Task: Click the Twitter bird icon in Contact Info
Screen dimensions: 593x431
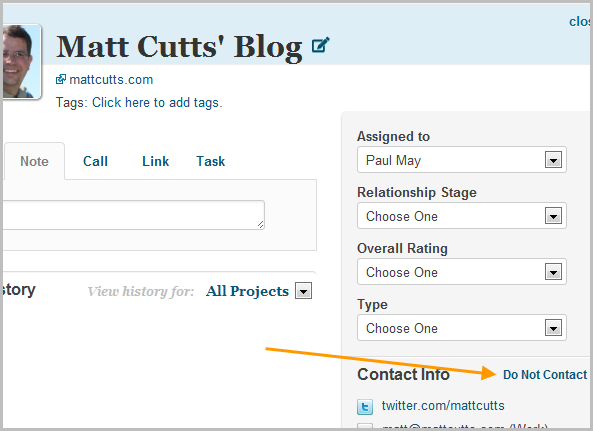Action: coord(365,407)
